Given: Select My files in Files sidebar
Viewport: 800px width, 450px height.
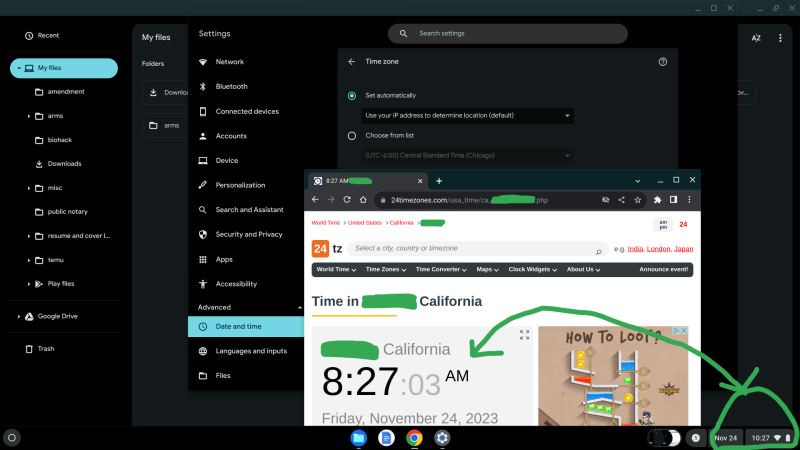Looking at the screenshot, I should coord(64,68).
